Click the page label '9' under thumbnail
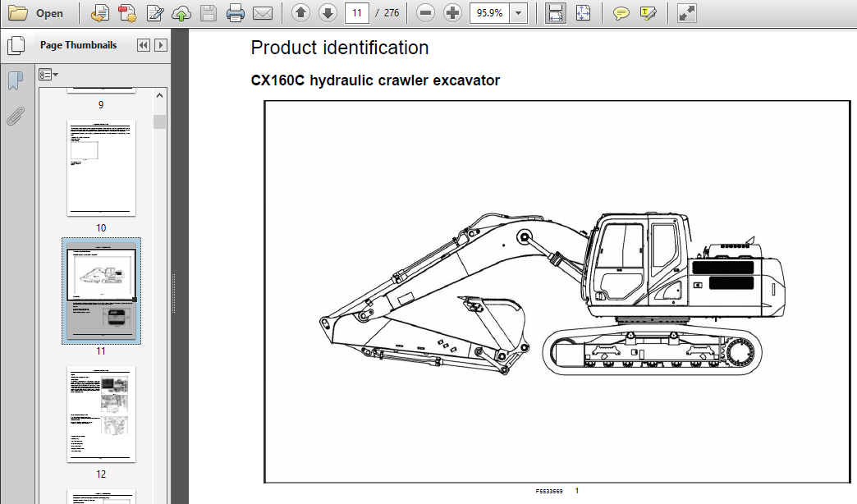Viewport: 857px width, 504px height. [101, 105]
